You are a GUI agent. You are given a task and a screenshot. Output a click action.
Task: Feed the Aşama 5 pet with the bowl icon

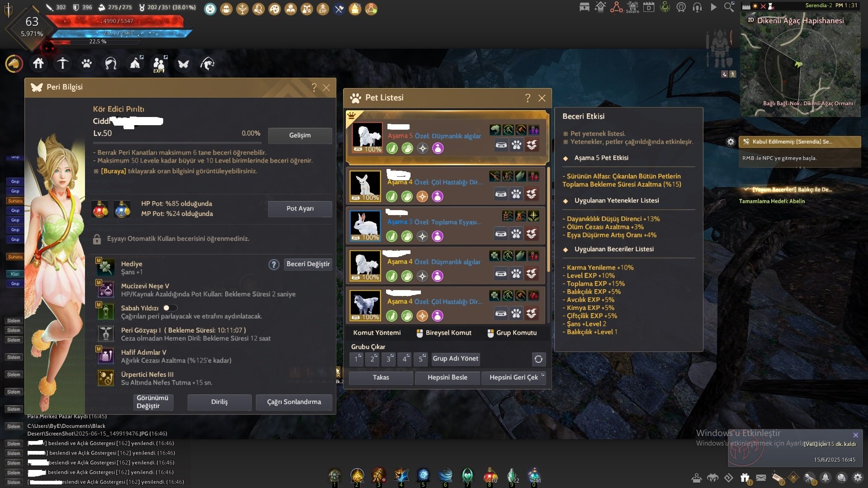pyautogui.click(x=501, y=145)
